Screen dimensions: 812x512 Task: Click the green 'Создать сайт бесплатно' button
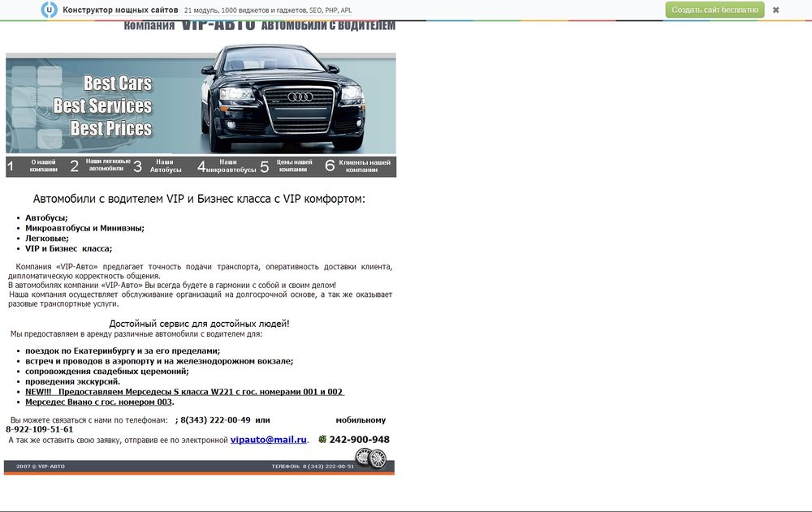click(x=715, y=10)
